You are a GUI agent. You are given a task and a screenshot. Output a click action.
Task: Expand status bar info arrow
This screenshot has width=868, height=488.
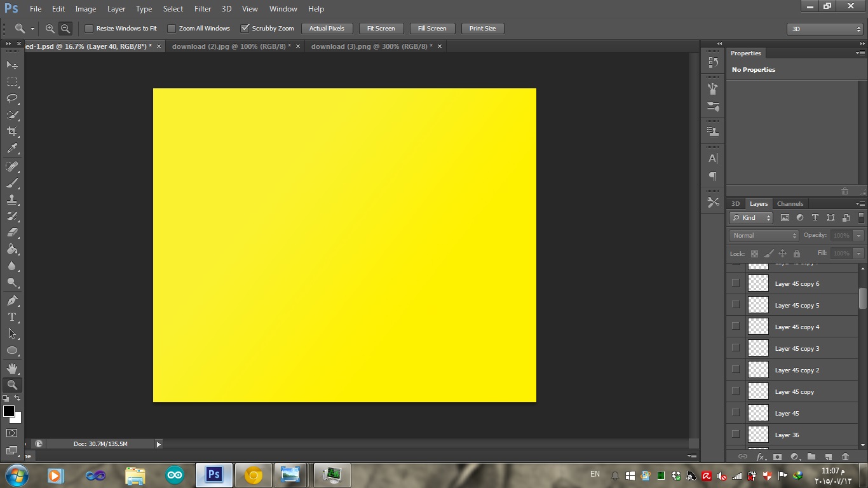[x=158, y=444]
